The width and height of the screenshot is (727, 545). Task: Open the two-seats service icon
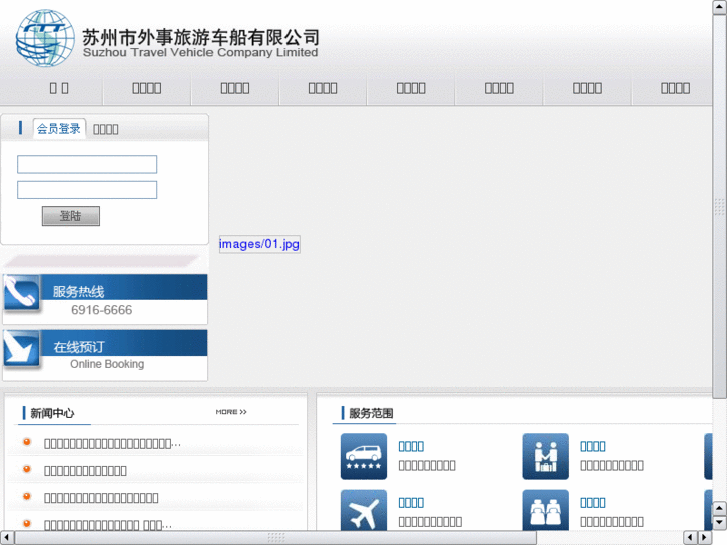pyautogui.click(x=545, y=510)
